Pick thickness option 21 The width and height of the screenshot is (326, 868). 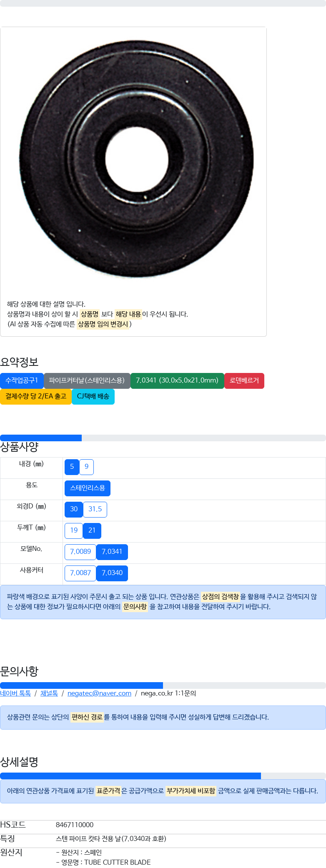point(92,530)
